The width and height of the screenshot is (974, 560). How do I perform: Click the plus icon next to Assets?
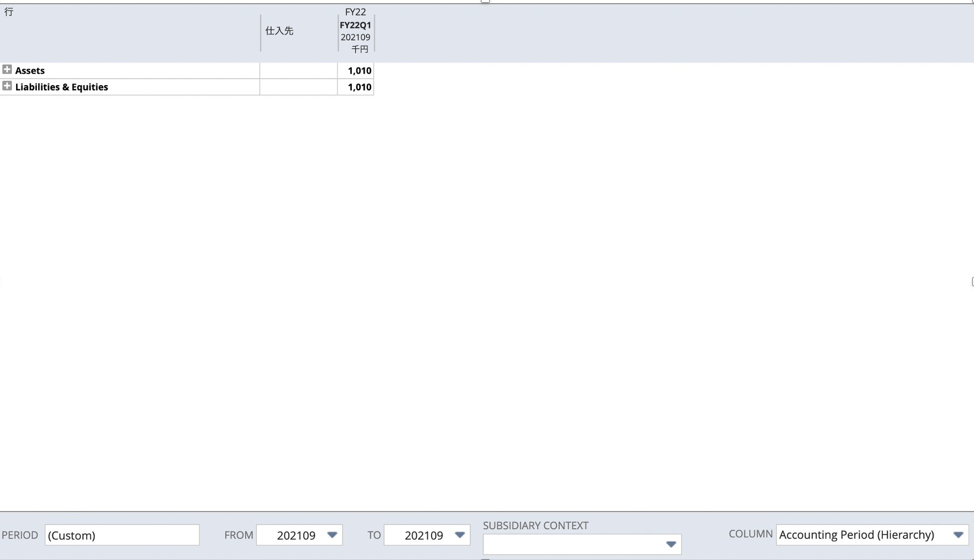click(8, 69)
